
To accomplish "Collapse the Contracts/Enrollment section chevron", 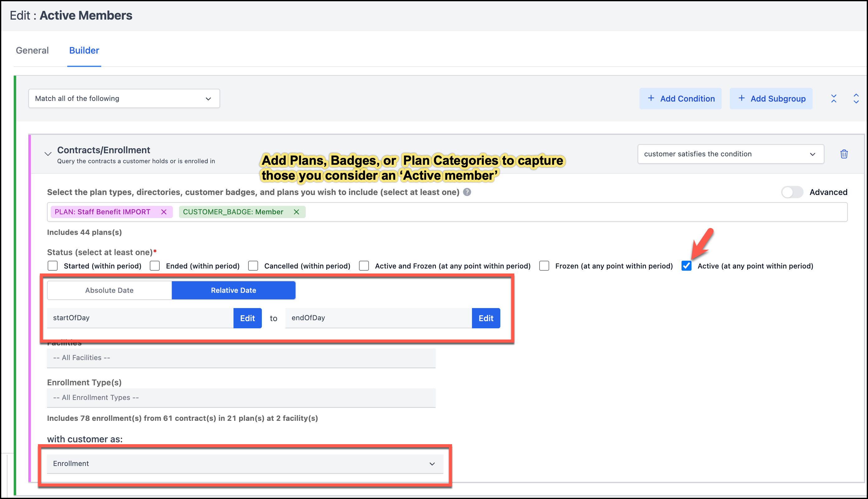I will pyautogui.click(x=48, y=154).
